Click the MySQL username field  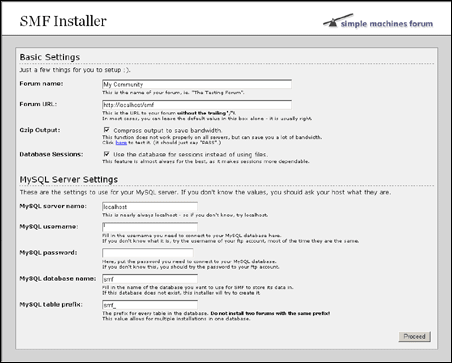pyautogui.click(x=150, y=227)
